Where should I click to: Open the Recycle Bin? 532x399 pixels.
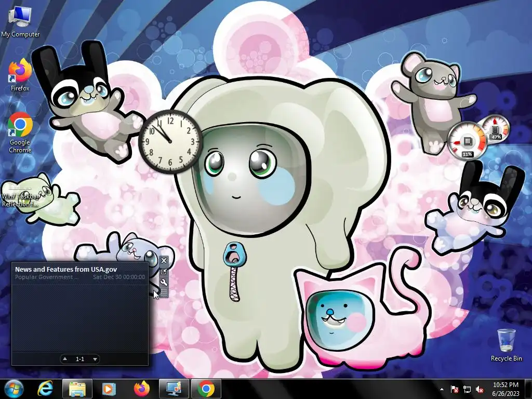tap(506, 345)
